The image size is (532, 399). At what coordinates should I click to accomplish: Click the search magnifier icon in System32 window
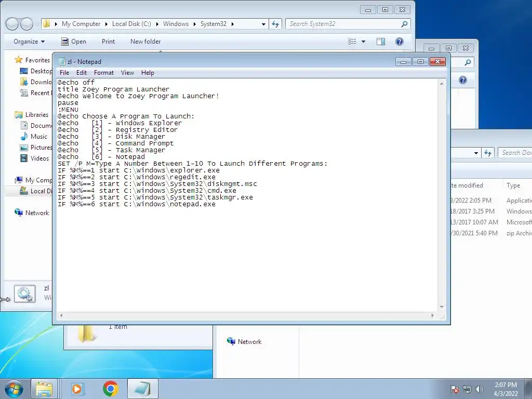[404, 24]
